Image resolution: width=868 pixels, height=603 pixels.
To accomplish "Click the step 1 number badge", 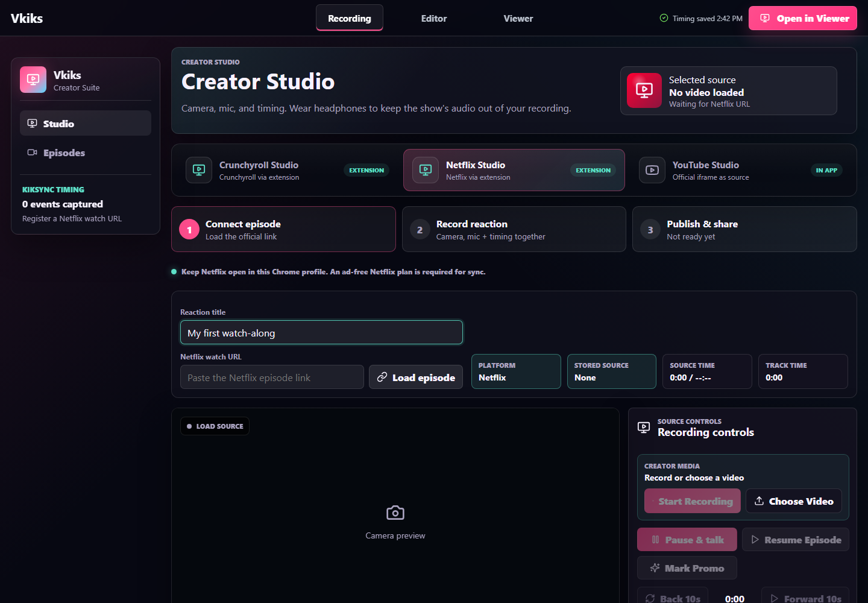I will coord(189,229).
